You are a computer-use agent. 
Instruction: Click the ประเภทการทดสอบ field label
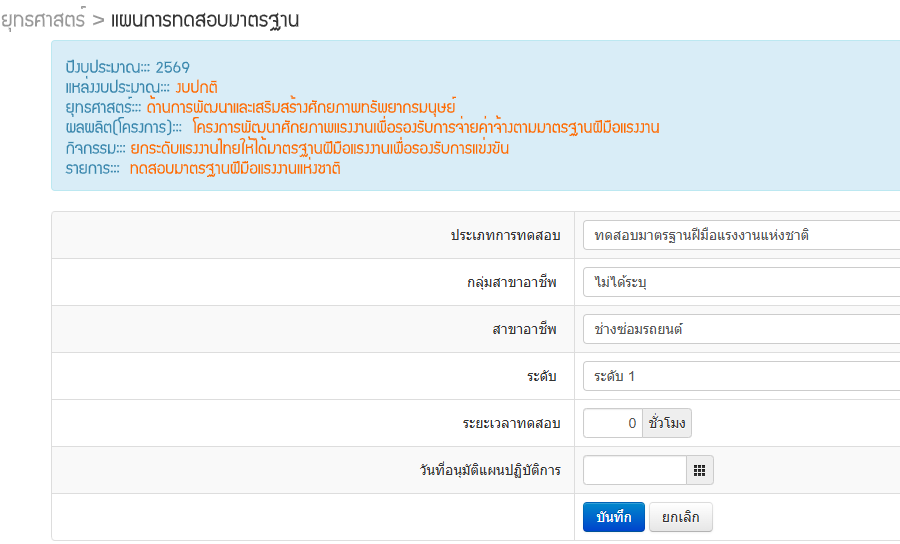tap(505, 235)
